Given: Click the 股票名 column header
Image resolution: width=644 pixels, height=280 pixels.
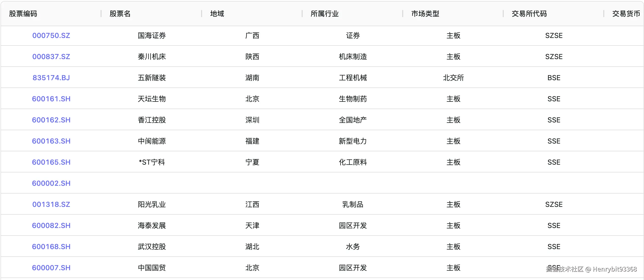Looking at the screenshot, I should coord(120,14).
